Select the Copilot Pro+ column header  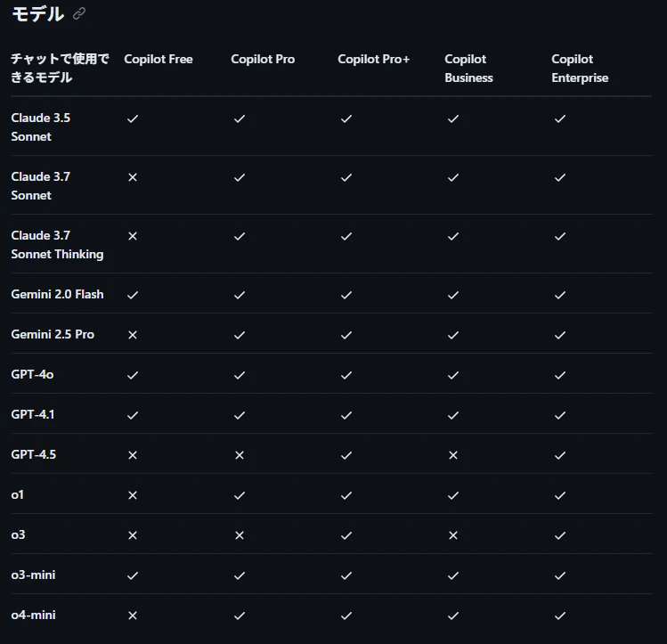pyautogui.click(x=373, y=59)
